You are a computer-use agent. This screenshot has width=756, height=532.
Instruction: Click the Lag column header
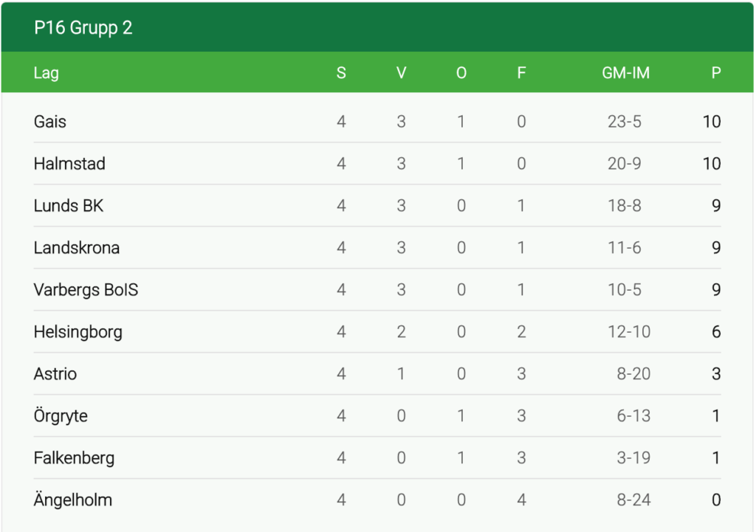(47, 73)
